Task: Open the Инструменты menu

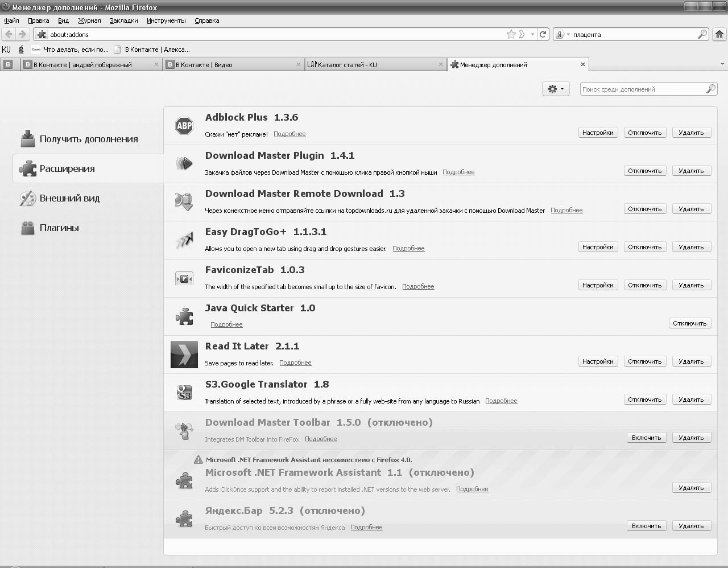Action: tap(166, 20)
